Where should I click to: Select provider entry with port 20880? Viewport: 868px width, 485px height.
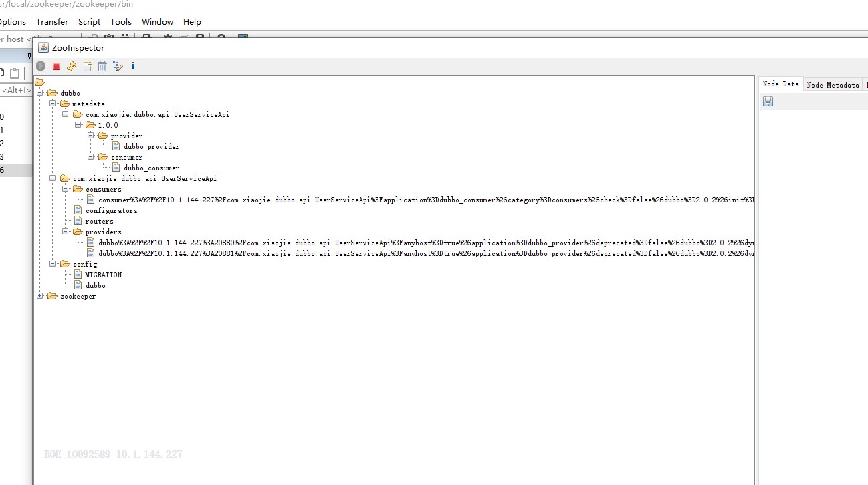coord(426,242)
